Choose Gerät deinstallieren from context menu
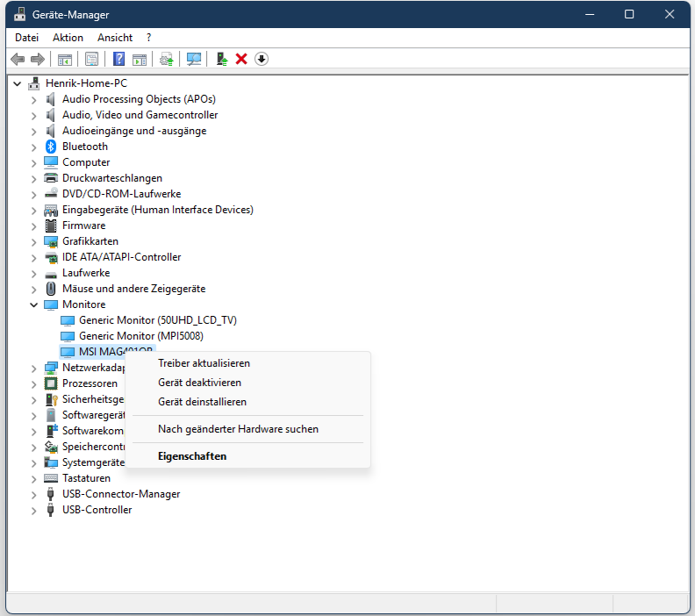695x616 pixels. tap(248, 402)
